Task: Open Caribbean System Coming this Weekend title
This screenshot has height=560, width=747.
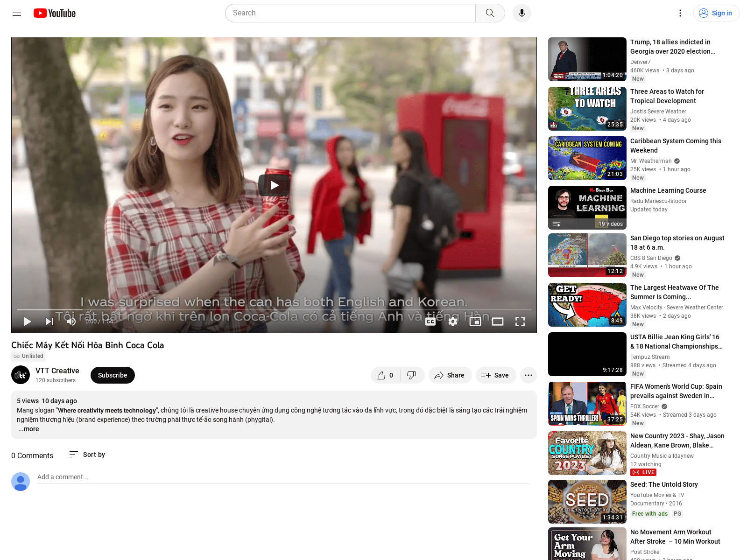Action: [676, 146]
